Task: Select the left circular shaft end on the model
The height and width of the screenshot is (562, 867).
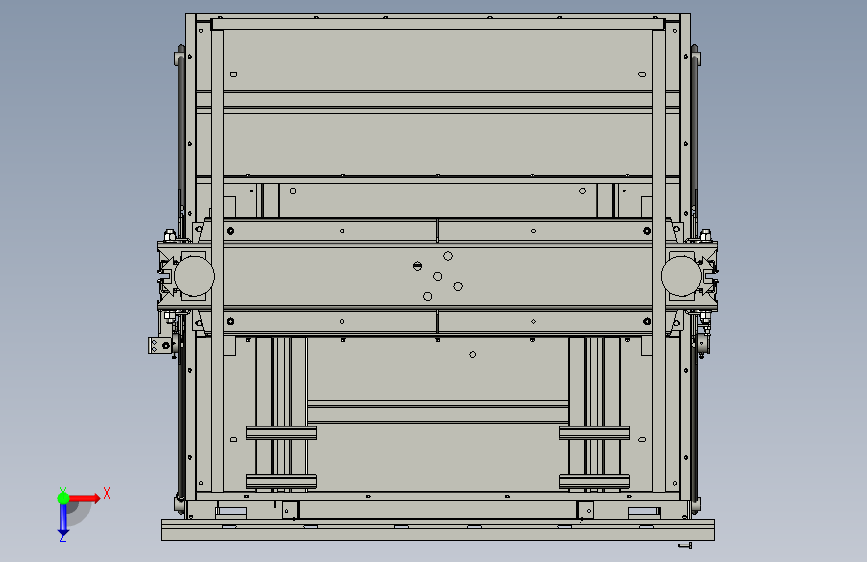Action: coord(195,276)
